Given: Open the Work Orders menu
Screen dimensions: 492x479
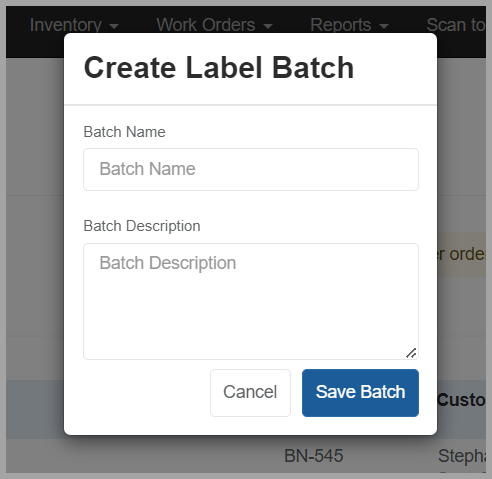Looking at the screenshot, I should tap(214, 25).
